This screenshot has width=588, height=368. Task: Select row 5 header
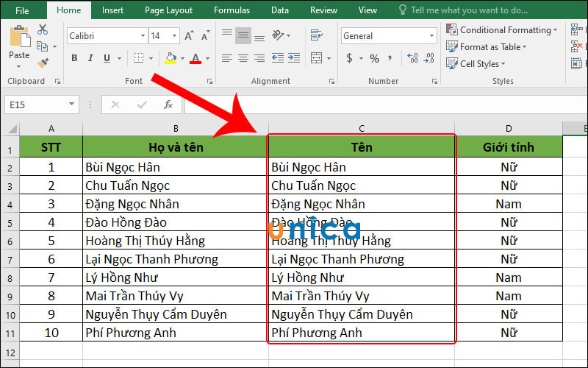pyautogui.click(x=10, y=223)
